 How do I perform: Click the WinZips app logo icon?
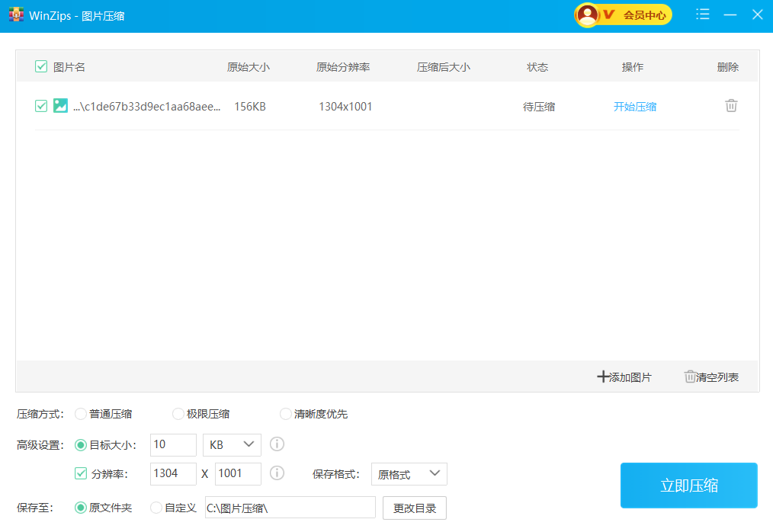pyautogui.click(x=16, y=14)
